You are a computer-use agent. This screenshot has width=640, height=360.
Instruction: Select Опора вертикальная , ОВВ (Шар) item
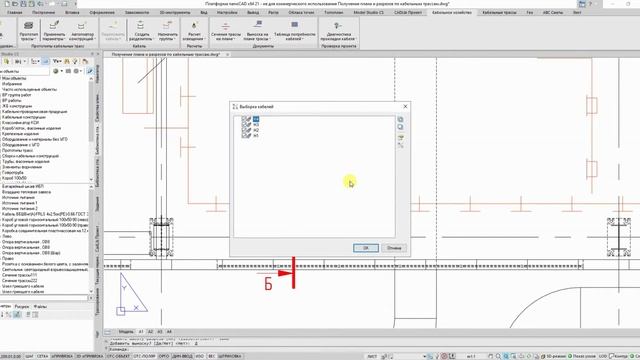(x=31, y=253)
